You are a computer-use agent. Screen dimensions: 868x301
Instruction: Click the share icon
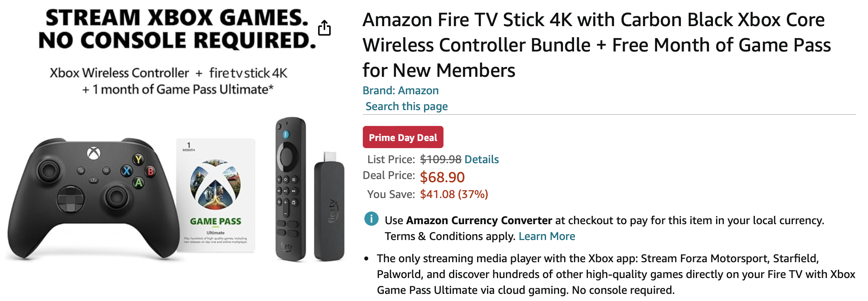(325, 27)
